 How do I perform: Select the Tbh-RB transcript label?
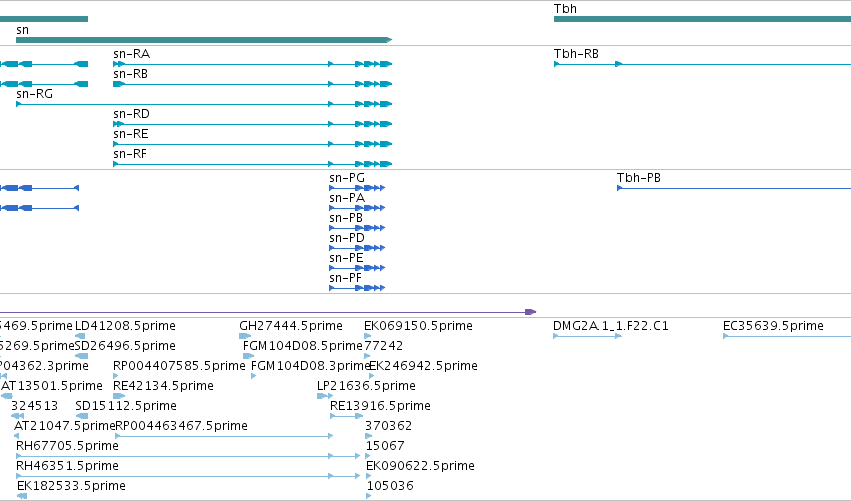pyautogui.click(x=576, y=54)
